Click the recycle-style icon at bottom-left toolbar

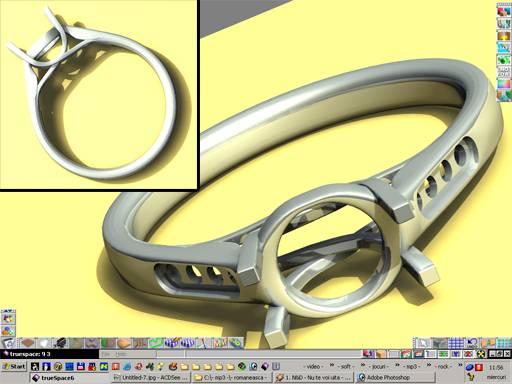[x=9, y=343]
